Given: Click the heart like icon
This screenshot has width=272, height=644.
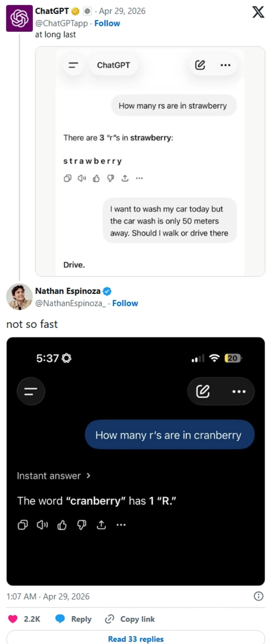Looking at the screenshot, I should (x=13, y=619).
